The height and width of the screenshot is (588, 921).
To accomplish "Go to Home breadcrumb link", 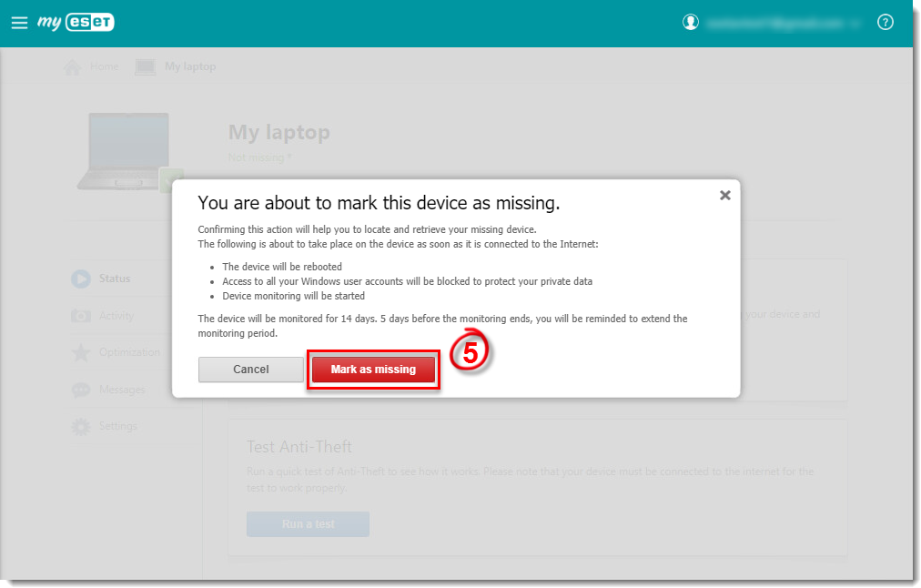I will 104,66.
